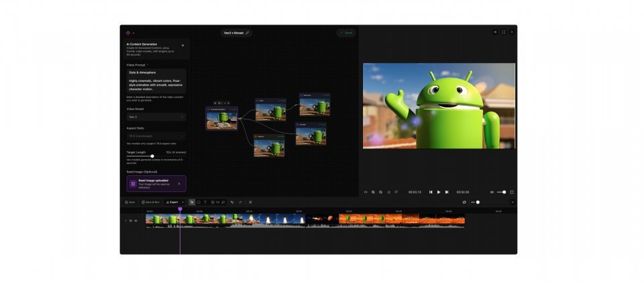Select the pointer selection tool
644x282 pixels.
pyautogui.click(x=192, y=202)
